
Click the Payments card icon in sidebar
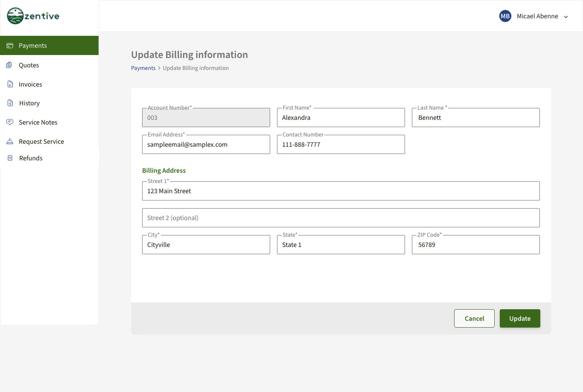[x=10, y=46]
